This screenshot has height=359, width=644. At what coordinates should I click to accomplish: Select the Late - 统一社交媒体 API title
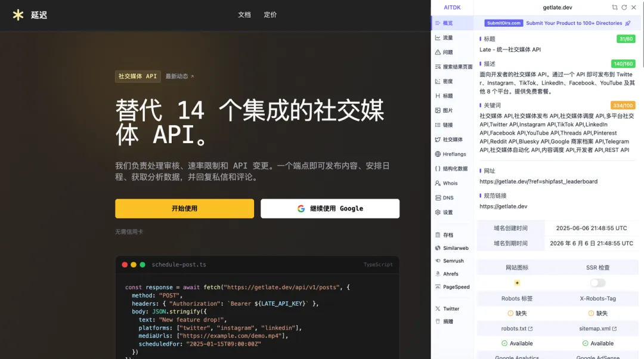pyautogui.click(x=510, y=49)
